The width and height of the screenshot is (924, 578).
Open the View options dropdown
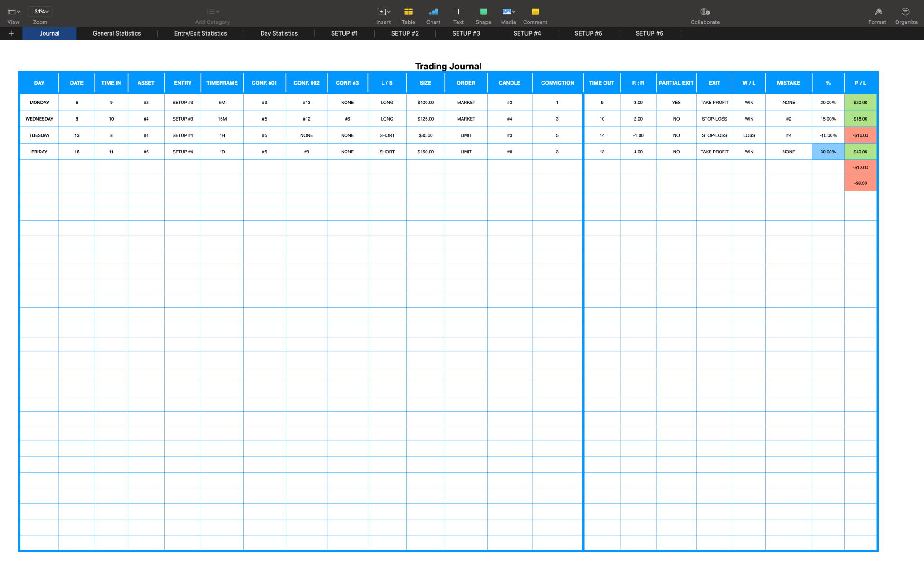[13, 12]
